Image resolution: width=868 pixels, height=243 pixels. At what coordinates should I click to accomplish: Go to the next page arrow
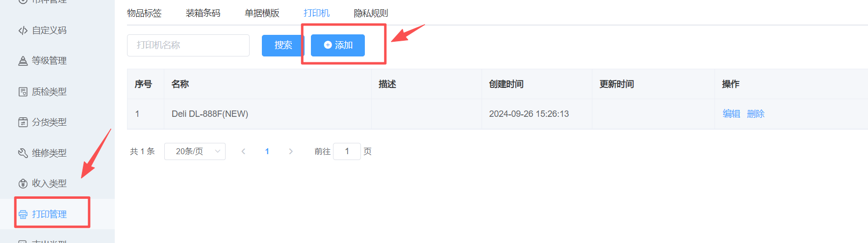(x=291, y=151)
